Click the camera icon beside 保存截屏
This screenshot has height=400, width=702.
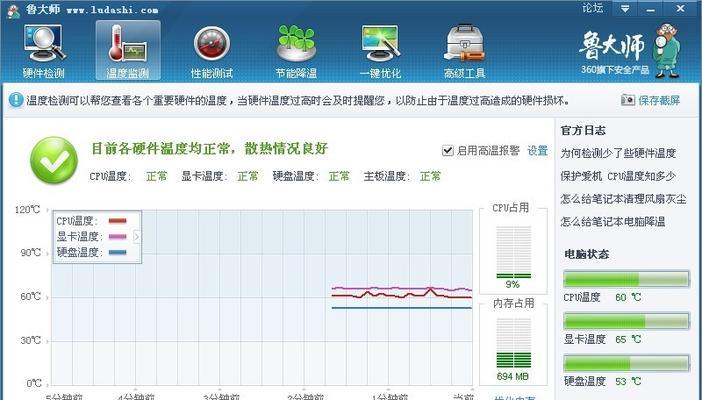[x=628, y=99]
